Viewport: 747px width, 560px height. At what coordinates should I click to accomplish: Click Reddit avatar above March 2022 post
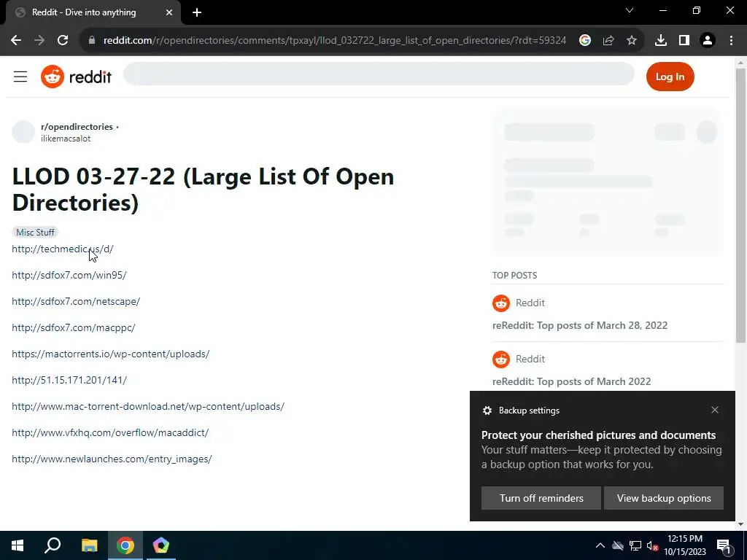[x=501, y=359]
